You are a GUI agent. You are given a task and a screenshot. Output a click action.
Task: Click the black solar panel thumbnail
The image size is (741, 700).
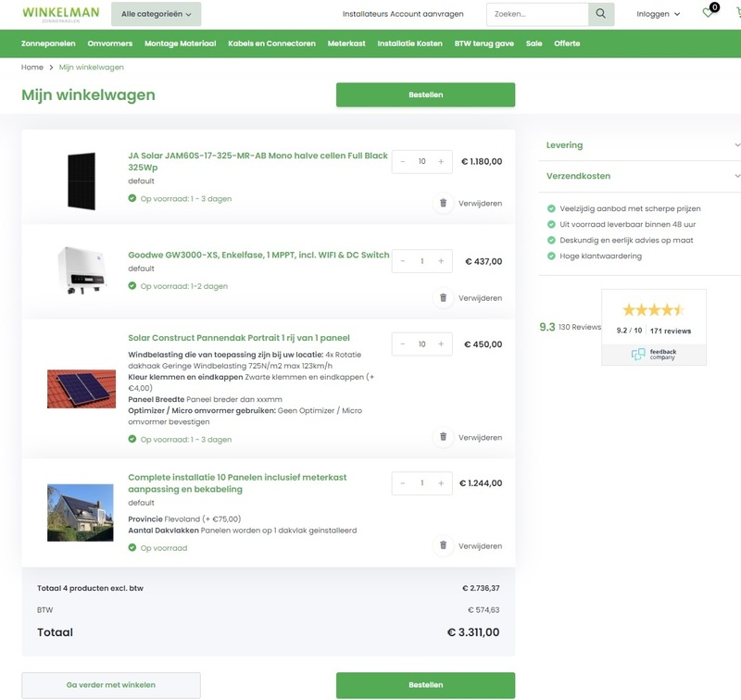coord(82,181)
